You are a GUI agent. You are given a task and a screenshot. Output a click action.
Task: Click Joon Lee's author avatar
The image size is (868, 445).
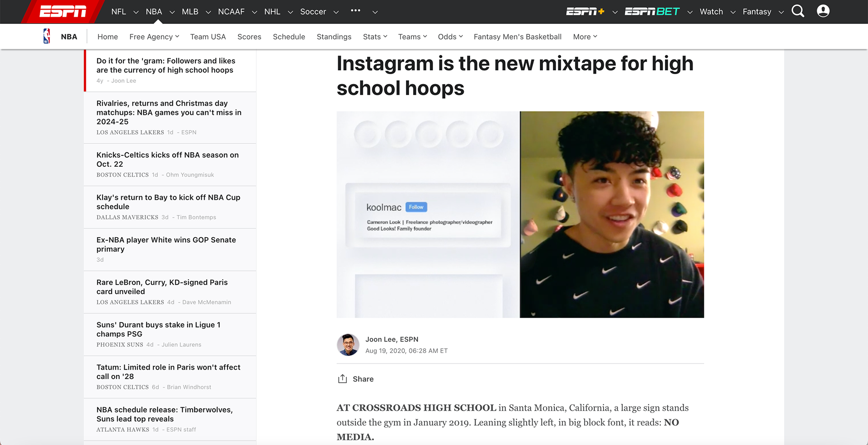click(x=348, y=345)
